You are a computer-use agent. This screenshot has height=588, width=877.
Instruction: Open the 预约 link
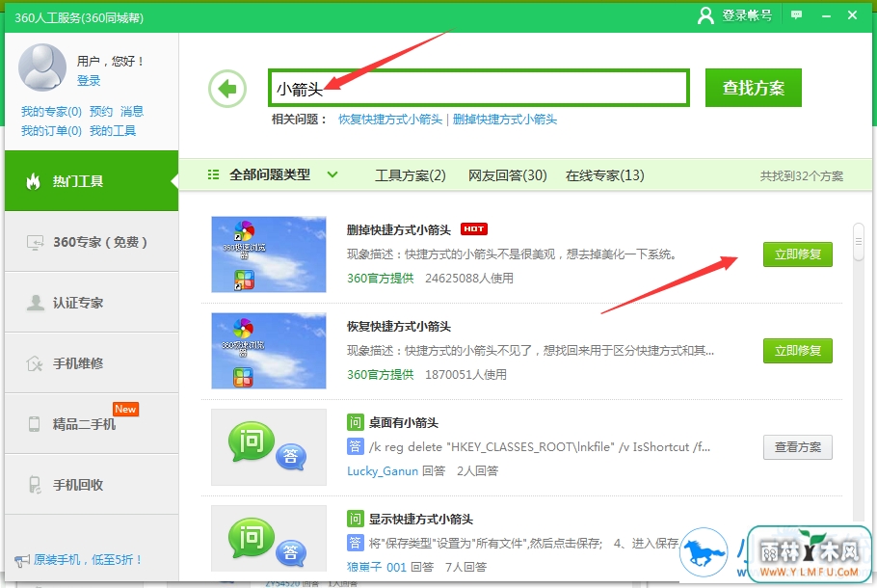pyautogui.click(x=100, y=111)
